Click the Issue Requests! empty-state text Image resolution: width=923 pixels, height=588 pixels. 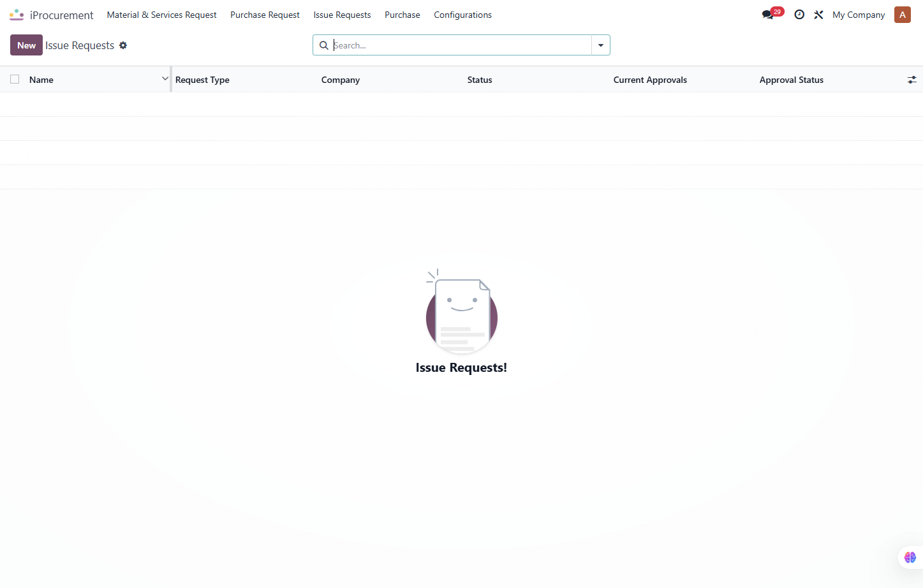point(461,367)
